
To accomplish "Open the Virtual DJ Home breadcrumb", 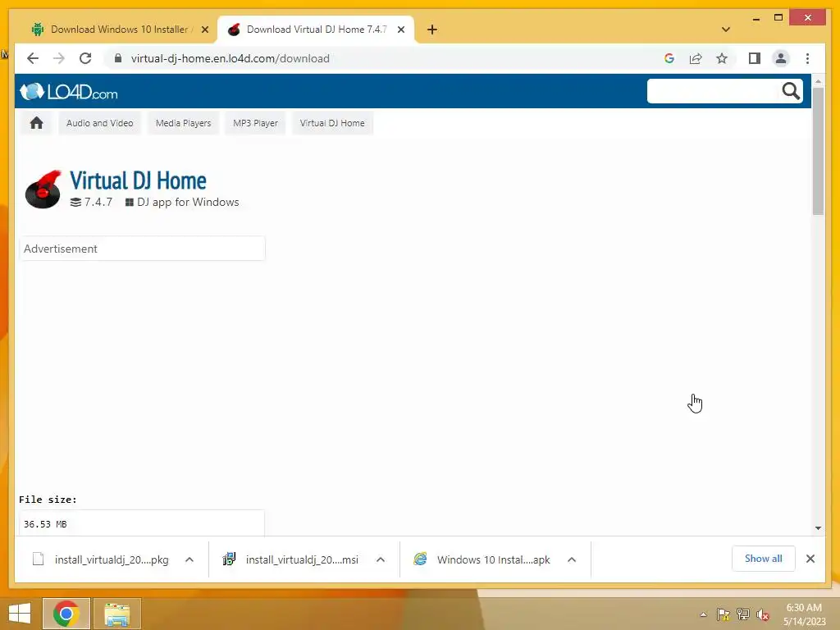I will (332, 123).
